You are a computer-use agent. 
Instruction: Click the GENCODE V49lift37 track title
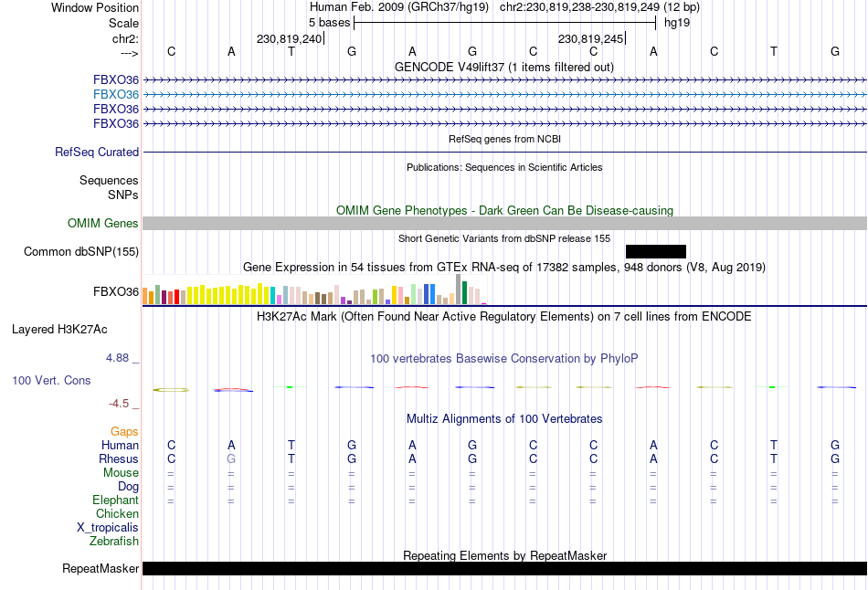click(x=504, y=68)
